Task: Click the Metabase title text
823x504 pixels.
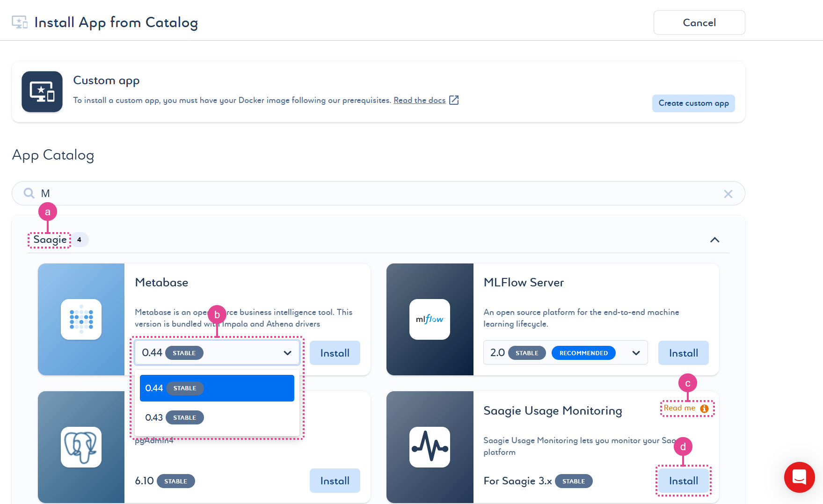Action: click(x=161, y=283)
